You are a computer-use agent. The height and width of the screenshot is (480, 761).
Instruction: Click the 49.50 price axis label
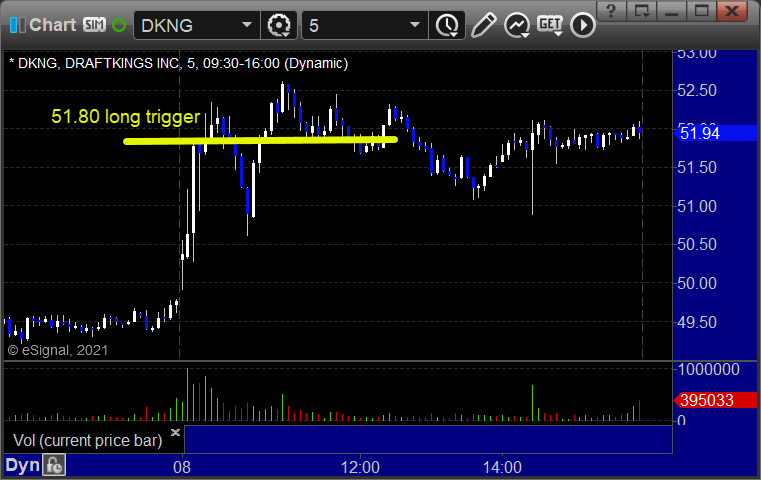(x=696, y=322)
